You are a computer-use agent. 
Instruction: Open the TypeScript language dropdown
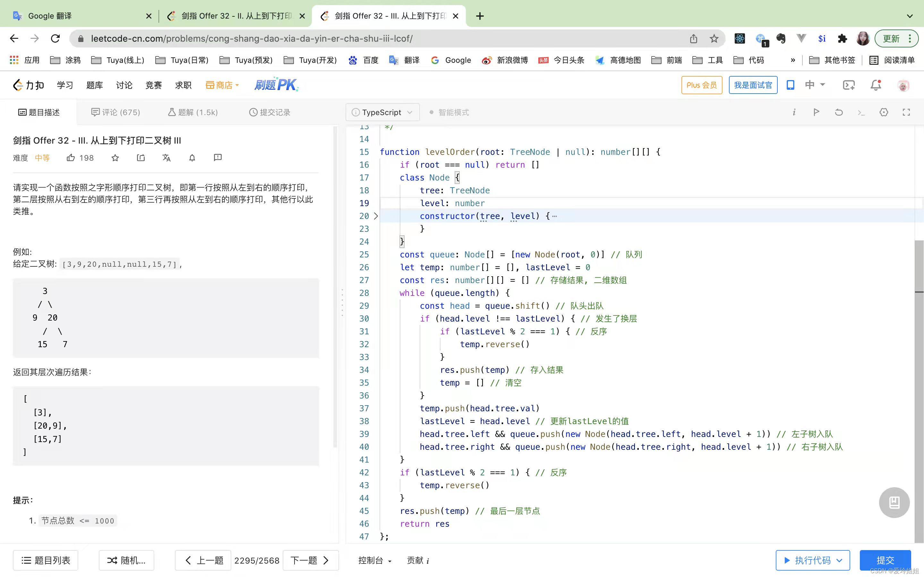[x=382, y=112]
